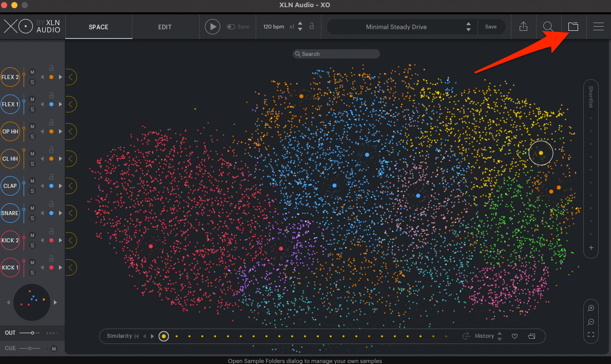Solo the KICK 1 channel

[32, 273]
